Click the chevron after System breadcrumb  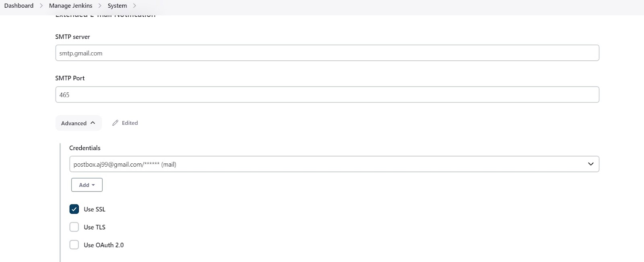(134, 6)
